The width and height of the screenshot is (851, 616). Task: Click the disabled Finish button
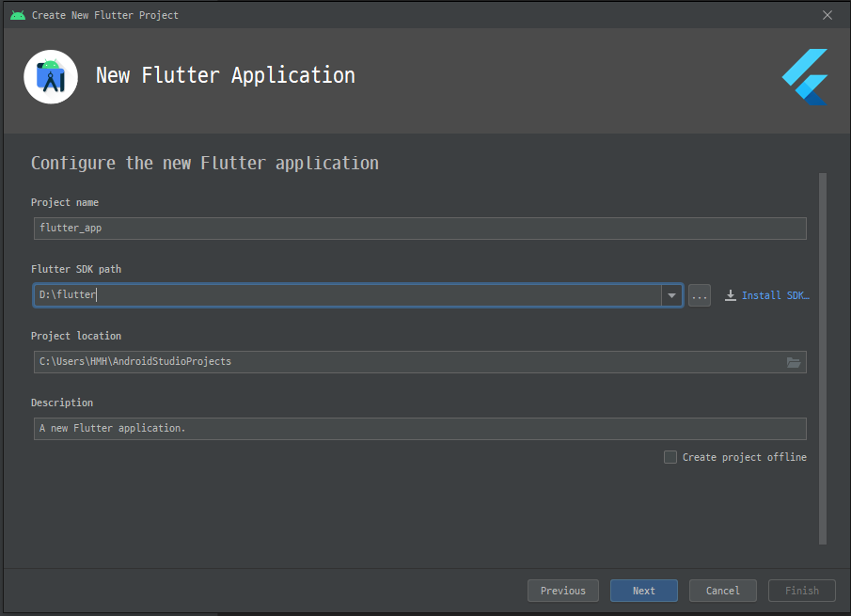[x=801, y=591]
